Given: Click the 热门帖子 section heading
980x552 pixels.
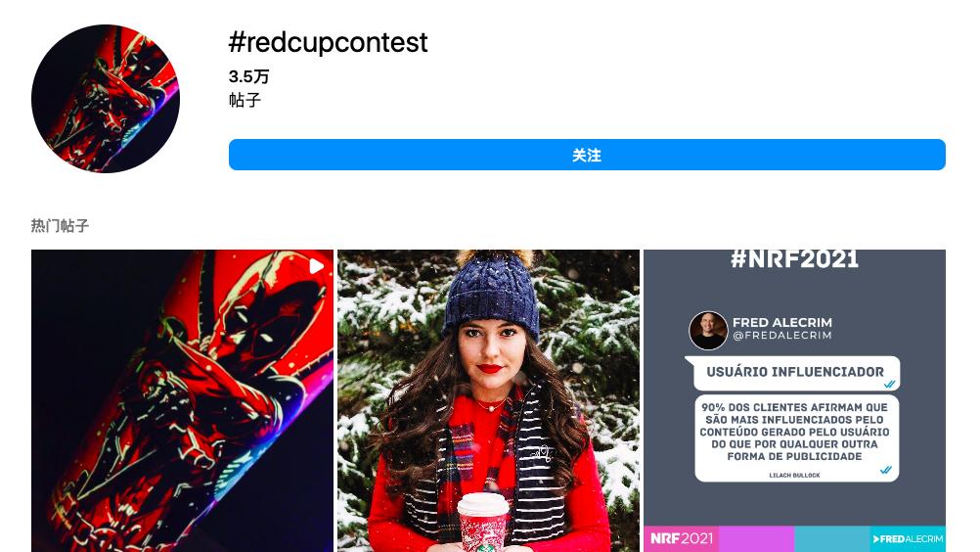Looking at the screenshot, I should [x=60, y=226].
